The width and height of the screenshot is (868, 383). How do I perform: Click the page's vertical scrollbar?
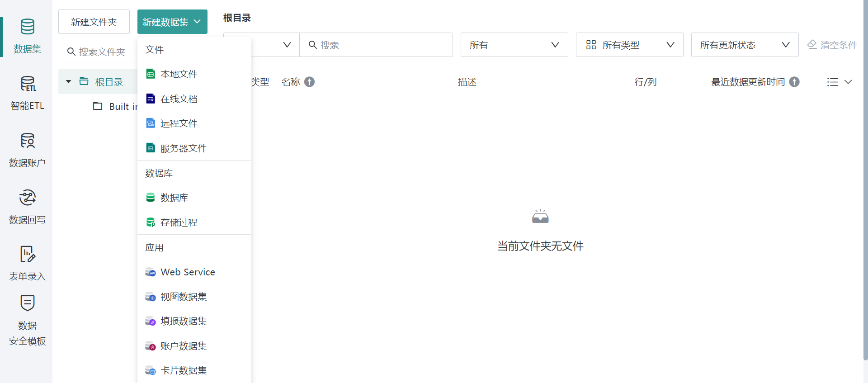[865, 181]
